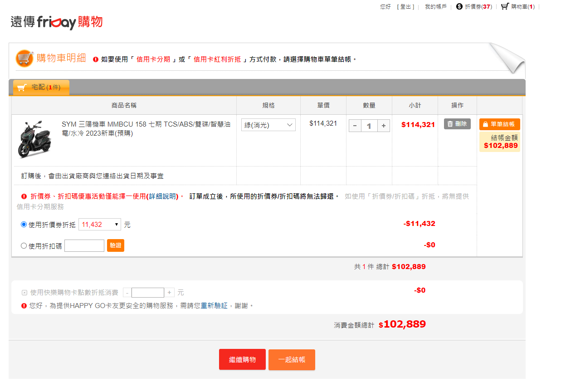Click 繼續購物 continue shopping button
Viewport: 561px width, 392px height.
[242, 359]
